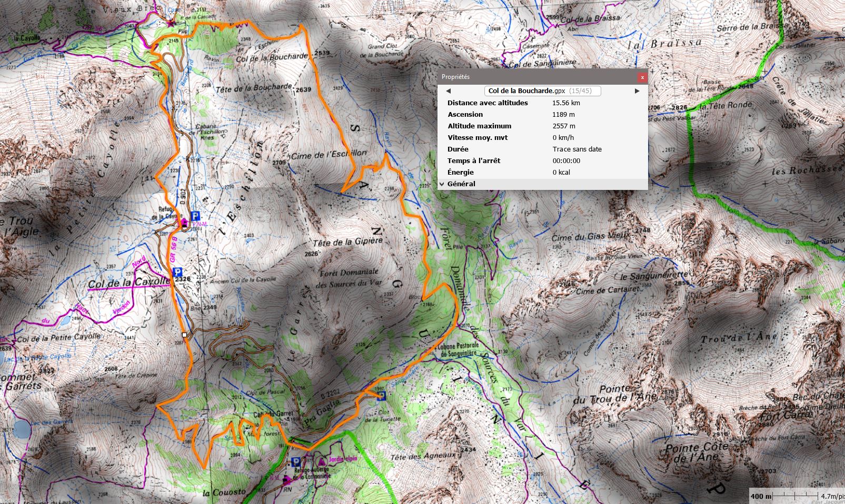The height and width of the screenshot is (504, 845).
Task: Go to the previous track in Propriétés
Action: 449,91
